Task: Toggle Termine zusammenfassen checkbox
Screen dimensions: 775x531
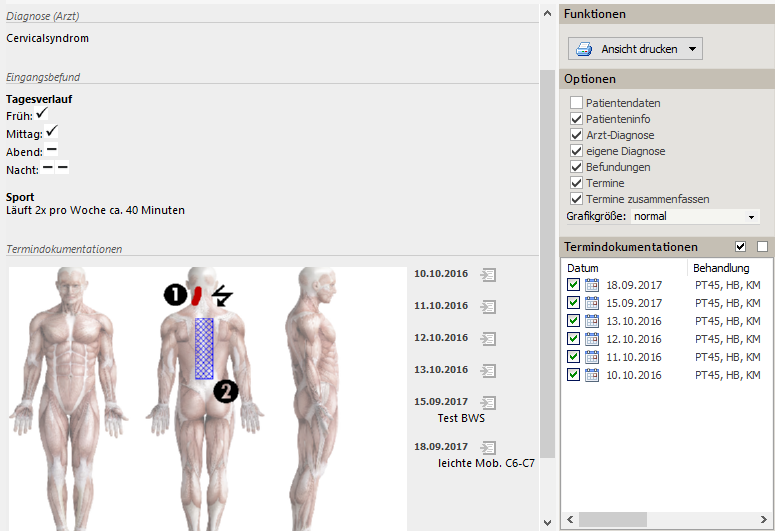Action: (x=576, y=199)
